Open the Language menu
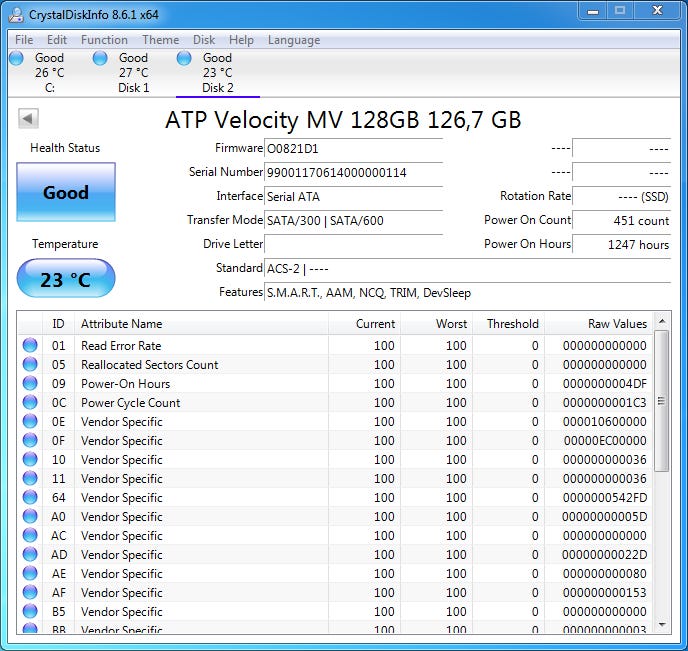 (x=294, y=40)
